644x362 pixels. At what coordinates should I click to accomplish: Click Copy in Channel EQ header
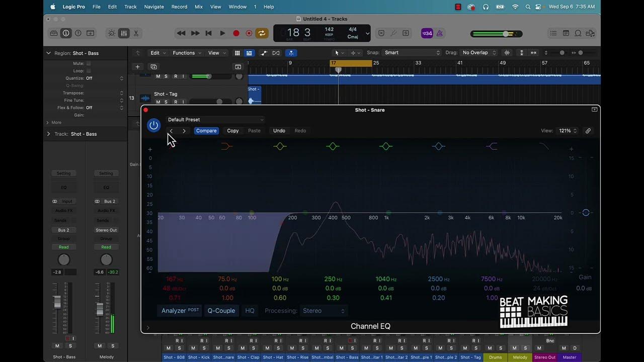(233, 131)
